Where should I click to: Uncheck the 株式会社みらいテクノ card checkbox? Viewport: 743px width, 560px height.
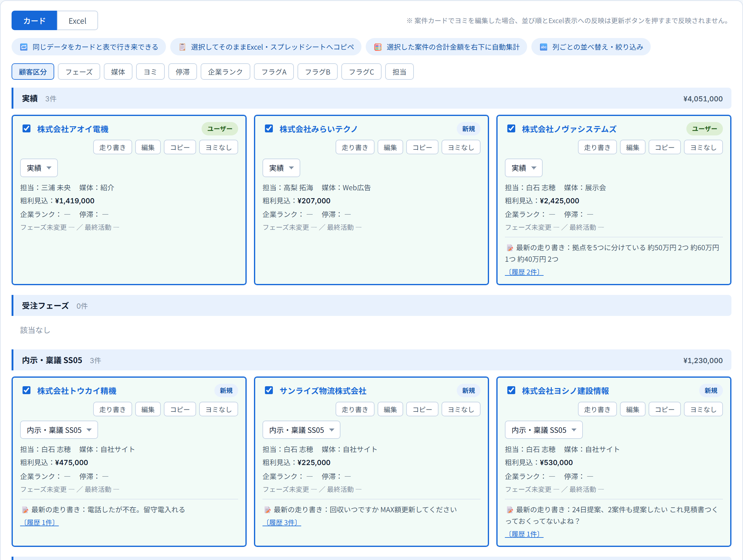269,128
